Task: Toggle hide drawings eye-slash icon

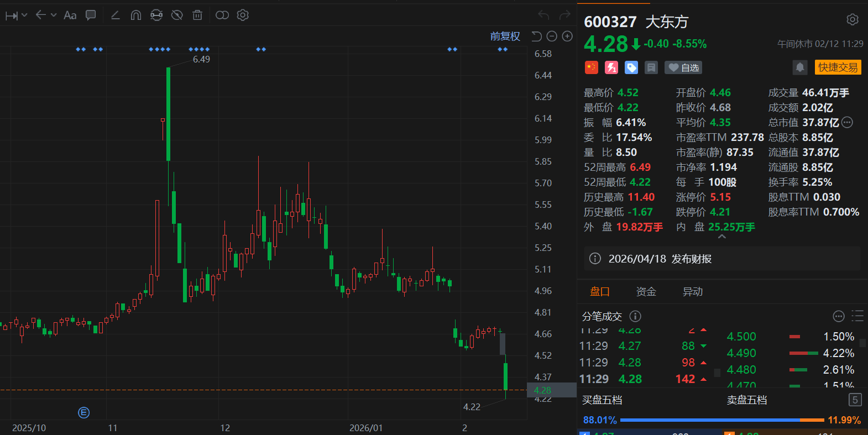Action: click(177, 15)
